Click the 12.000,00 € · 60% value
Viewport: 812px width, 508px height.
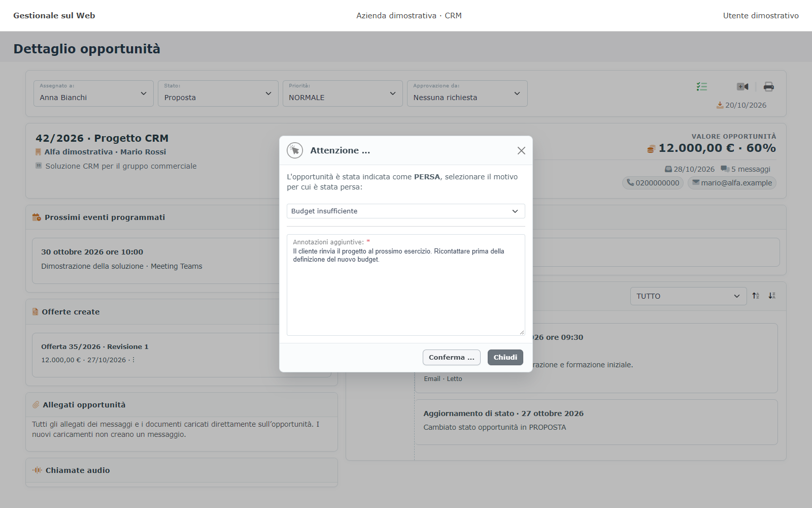click(717, 148)
